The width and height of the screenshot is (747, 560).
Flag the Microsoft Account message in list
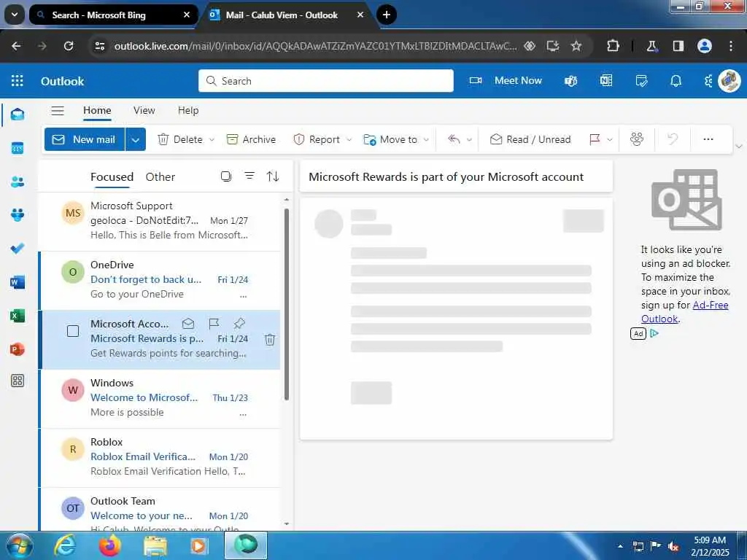tap(214, 324)
